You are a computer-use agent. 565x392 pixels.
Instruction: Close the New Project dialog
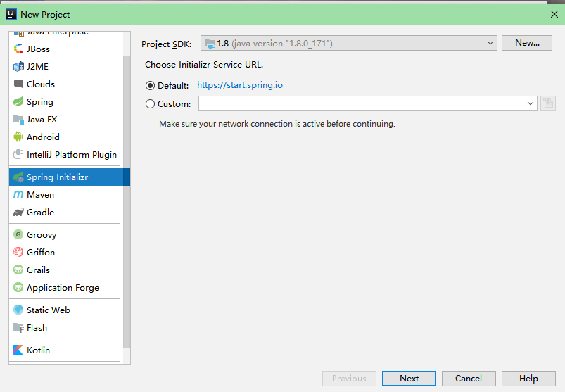point(554,14)
